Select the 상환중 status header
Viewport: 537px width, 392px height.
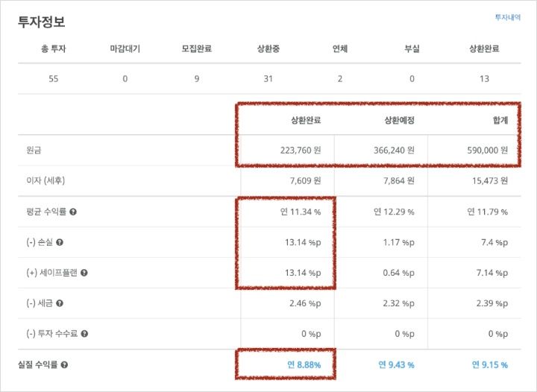click(x=268, y=49)
